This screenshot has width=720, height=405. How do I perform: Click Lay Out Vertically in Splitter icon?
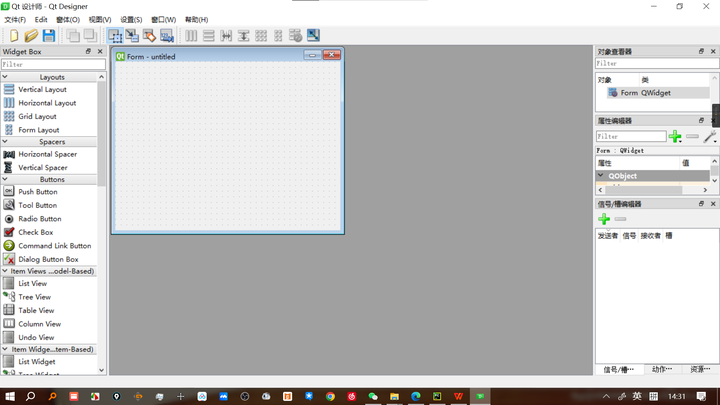[243, 35]
